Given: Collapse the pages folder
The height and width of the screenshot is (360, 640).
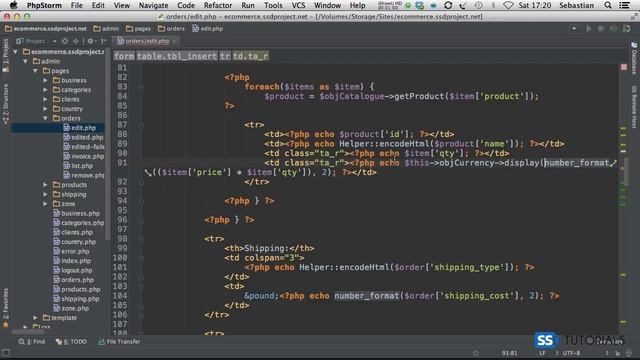Looking at the screenshot, I should point(36,71).
